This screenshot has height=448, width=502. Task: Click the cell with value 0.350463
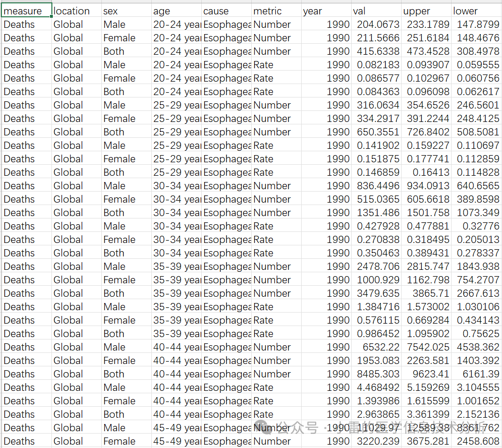376,253
